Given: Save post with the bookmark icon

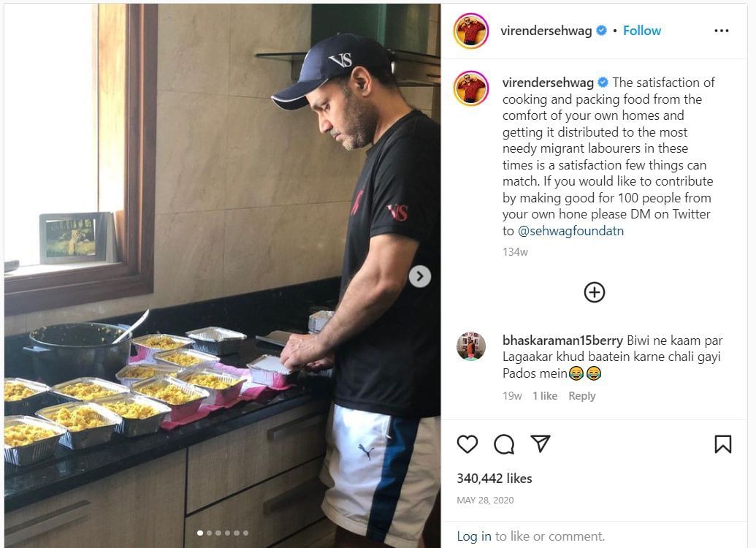Looking at the screenshot, I should [x=722, y=444].
